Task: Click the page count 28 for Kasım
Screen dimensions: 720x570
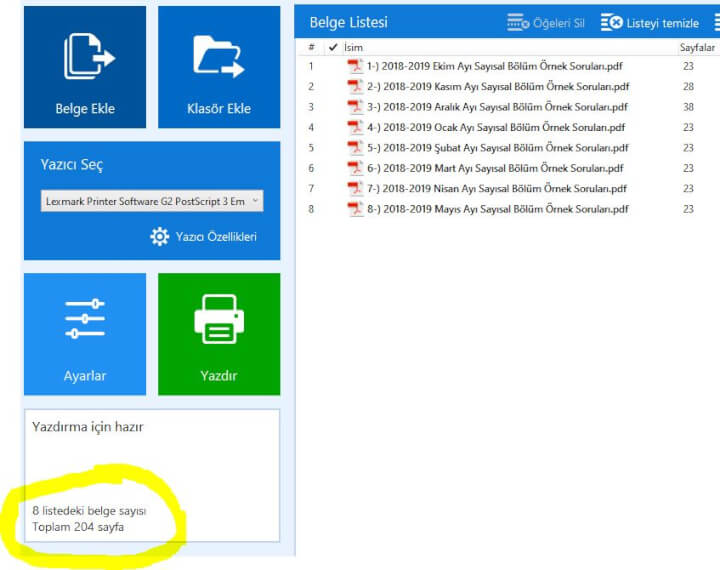Action: [x=688, y=86]
